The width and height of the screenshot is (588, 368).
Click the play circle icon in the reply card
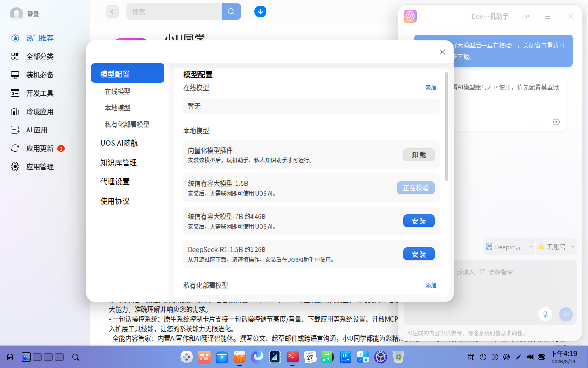[x=556, y=122]
